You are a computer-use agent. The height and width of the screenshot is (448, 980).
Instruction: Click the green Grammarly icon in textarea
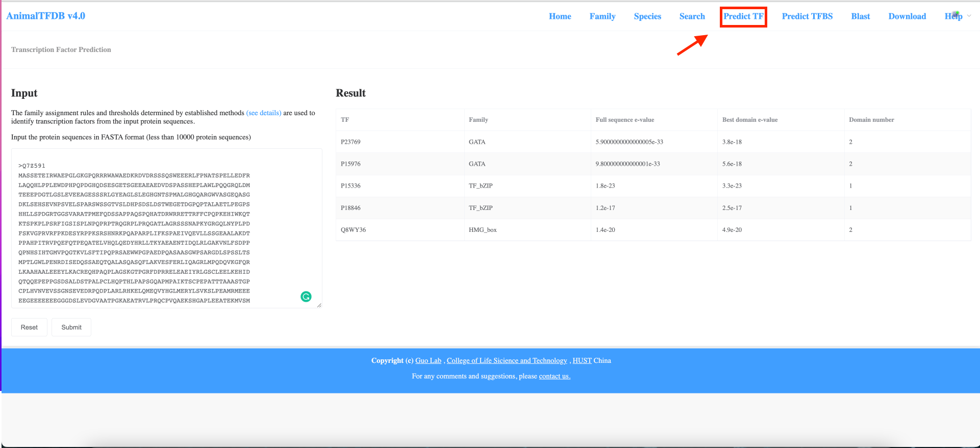pyautogui.click(x=306, y=297)
